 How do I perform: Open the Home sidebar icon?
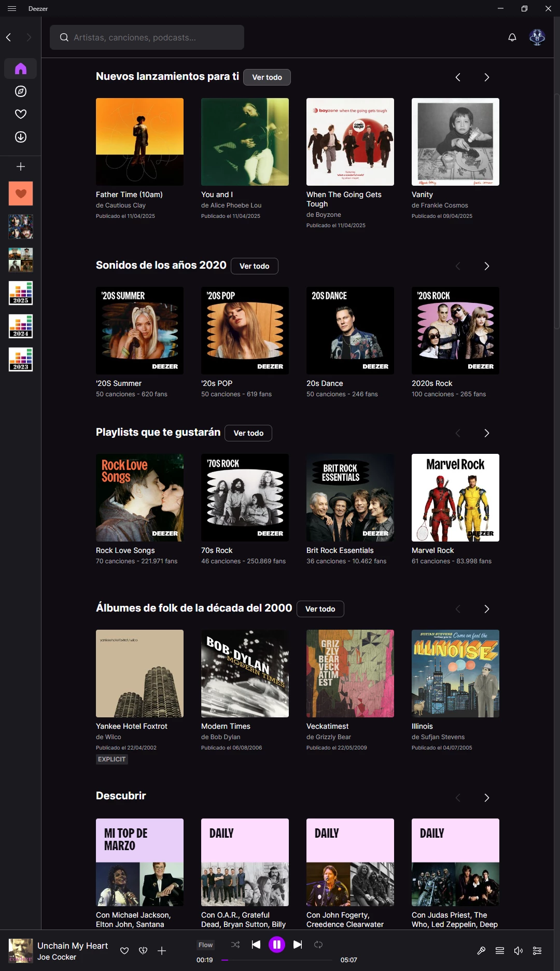(x=21, y=68)
